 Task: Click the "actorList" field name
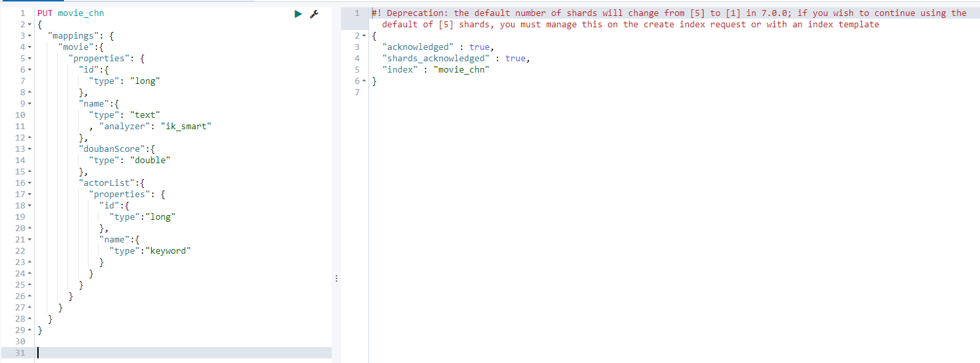[107, 183]
